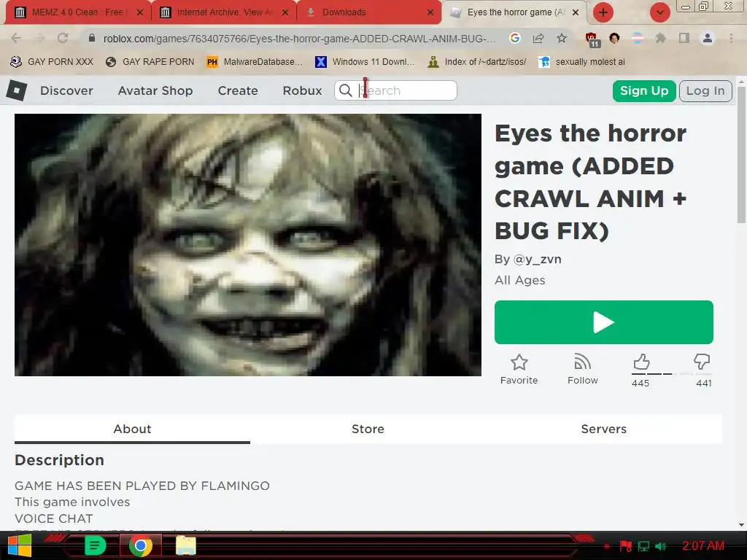Open creator profile @y_zvn

pos(538,260)
